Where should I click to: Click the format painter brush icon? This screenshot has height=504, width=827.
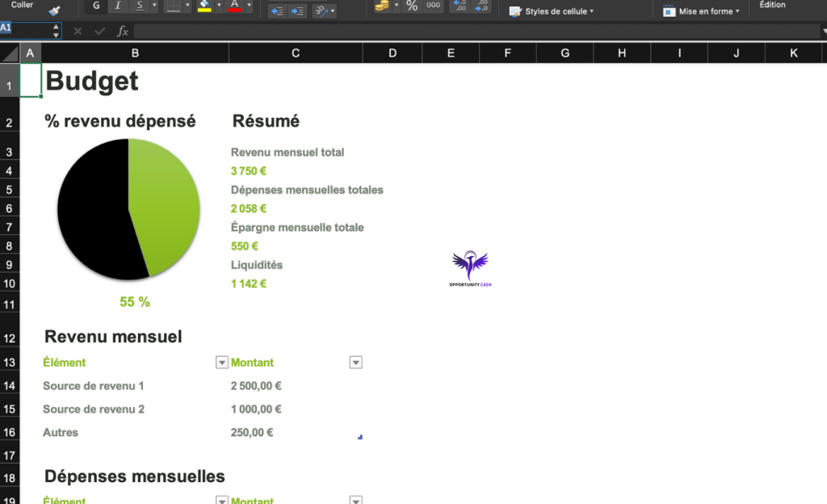54,10
